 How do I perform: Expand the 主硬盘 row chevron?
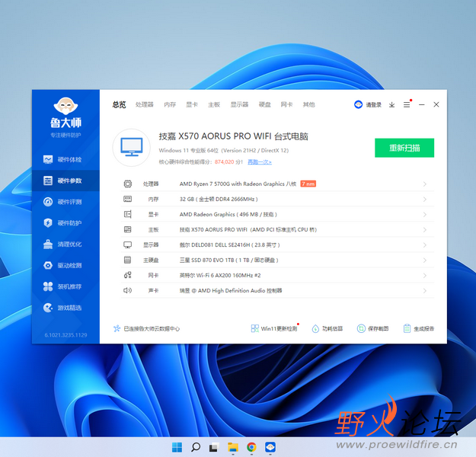[425, 260]
